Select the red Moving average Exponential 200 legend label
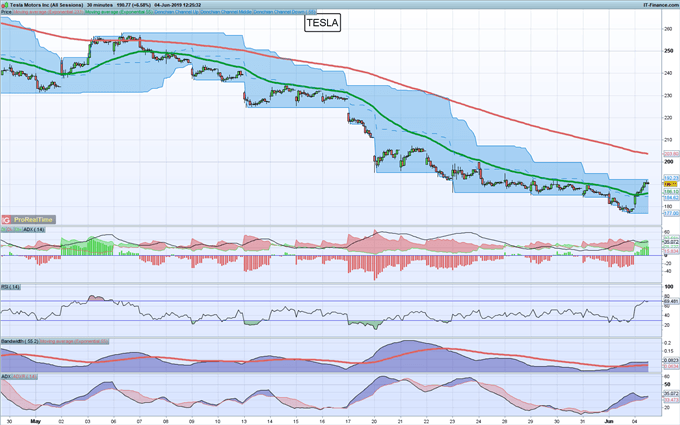 48,12
